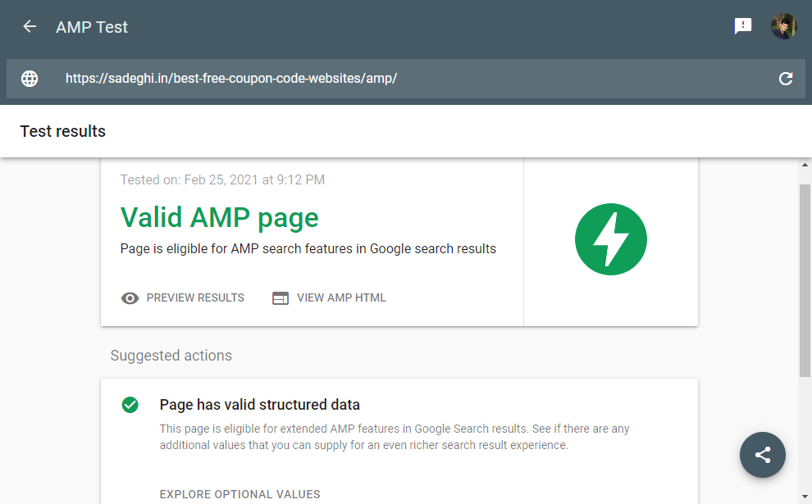The height and width of the screenshot is (504, 812).
Task: Click the 'This page is eligible for extended AMP' description
Action: coord(394,438)
